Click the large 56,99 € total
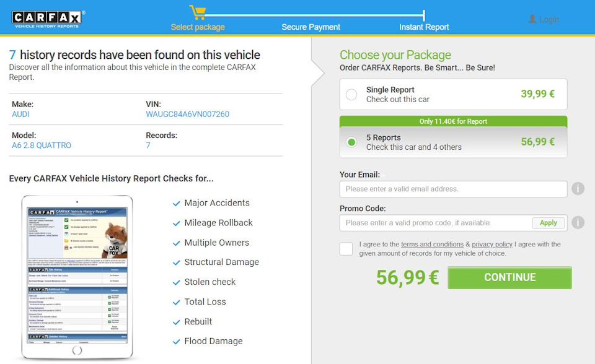 point(408,277)
